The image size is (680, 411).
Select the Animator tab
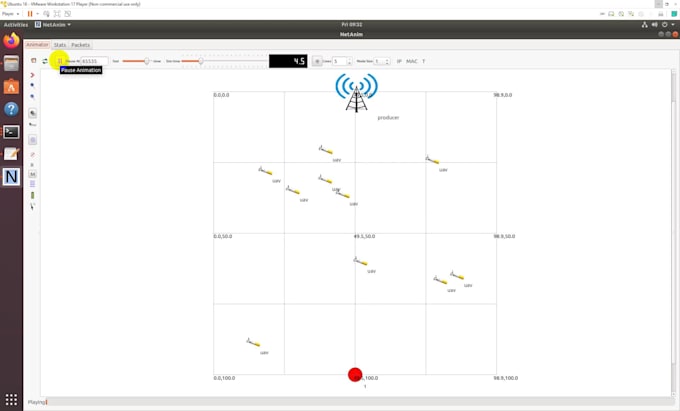[37, 45]
